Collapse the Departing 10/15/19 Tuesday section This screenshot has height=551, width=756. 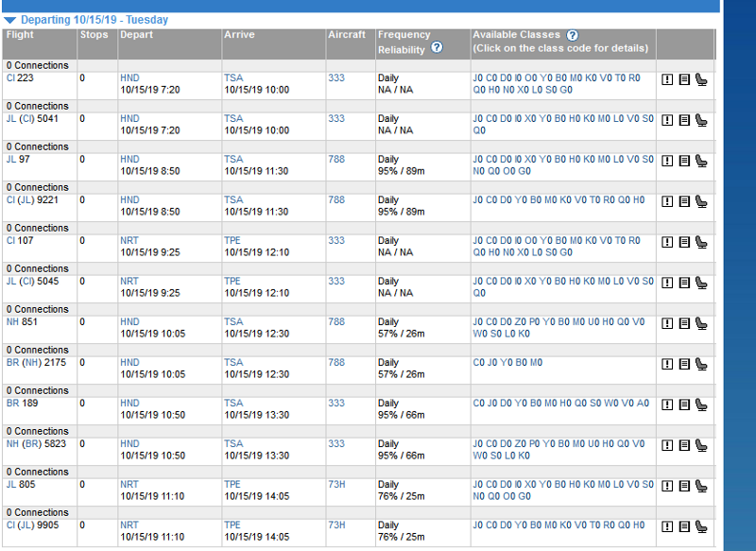point(9,20)
